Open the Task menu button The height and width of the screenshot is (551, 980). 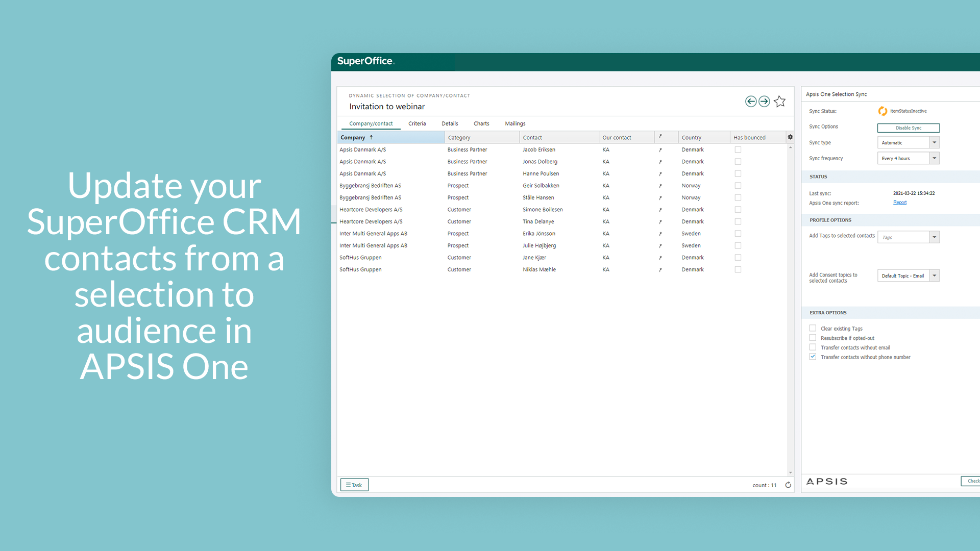354,485
